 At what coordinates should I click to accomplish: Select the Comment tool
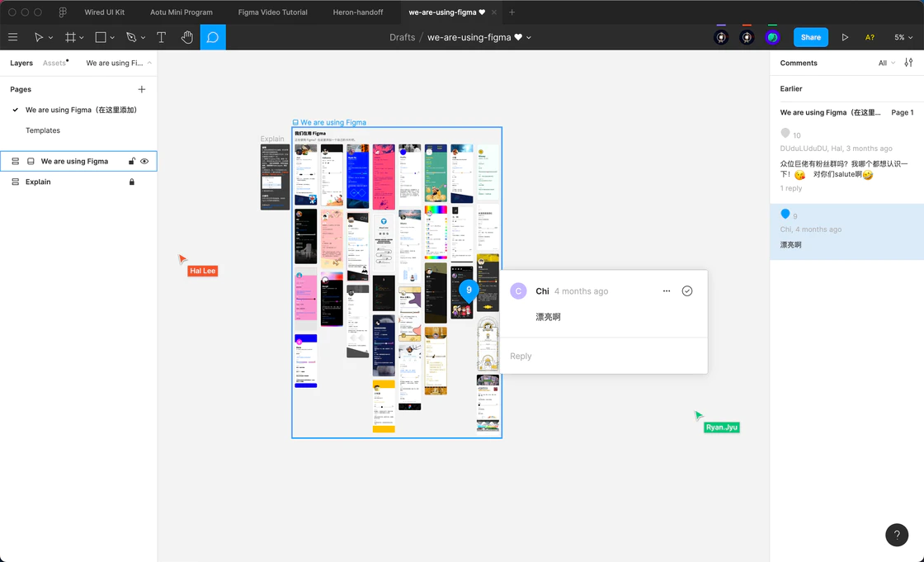(x=213, y=37)
